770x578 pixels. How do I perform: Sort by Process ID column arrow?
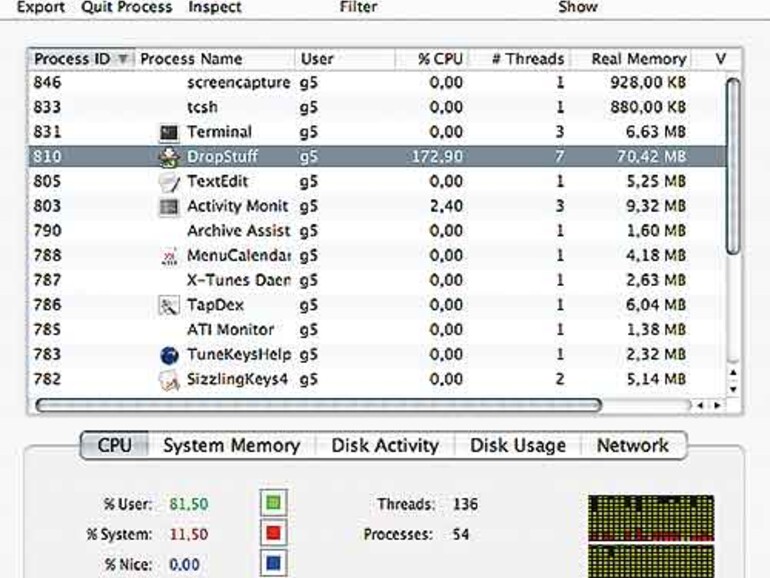124,59
